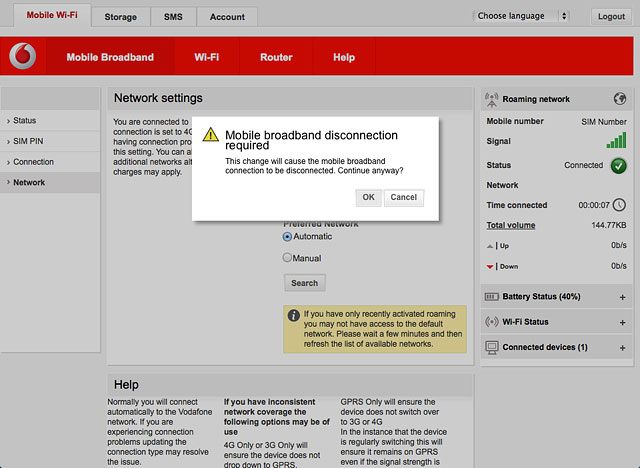Select Network in the sidebar
Image resolution: width=640 pixels, height=468 pixels.
coord(50,182)
